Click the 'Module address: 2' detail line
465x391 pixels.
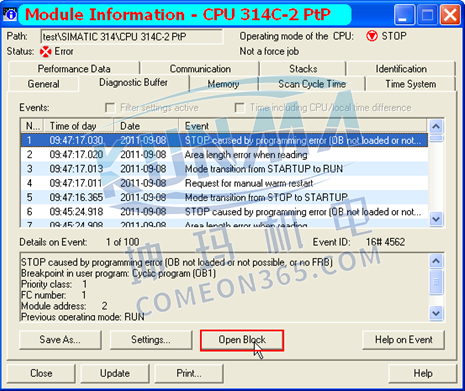coord(64,306)
